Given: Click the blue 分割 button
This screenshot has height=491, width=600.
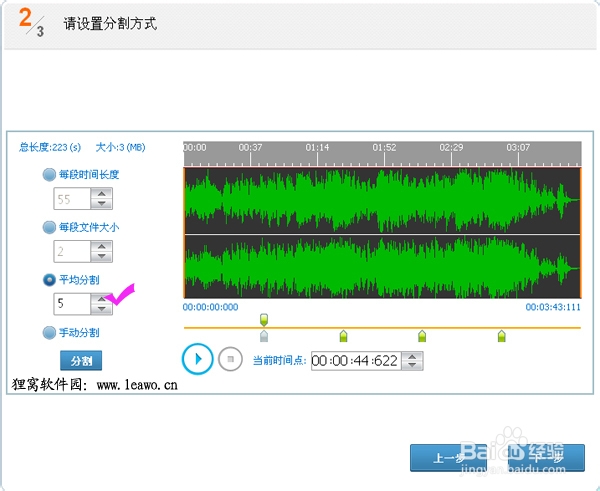Looking at the screenshot, I should tap(81, 361).
